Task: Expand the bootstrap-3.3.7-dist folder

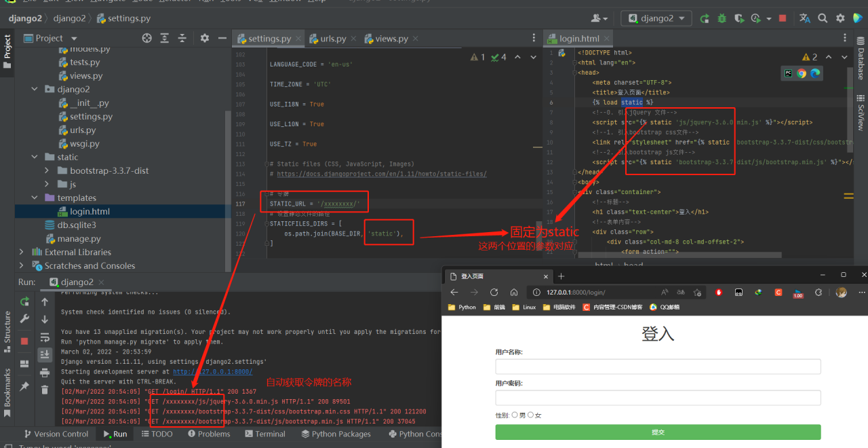Action: pos(47,170)
